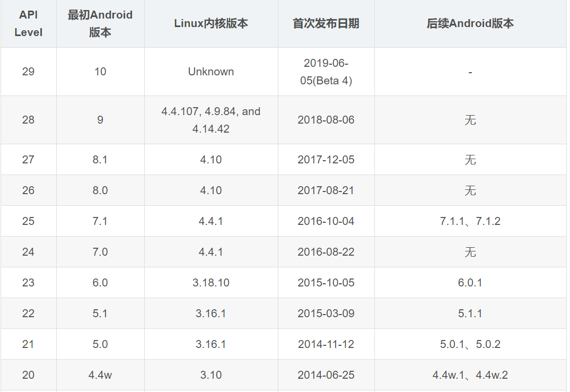Click 无 in the API 28 row

click(x=470, y=120)
